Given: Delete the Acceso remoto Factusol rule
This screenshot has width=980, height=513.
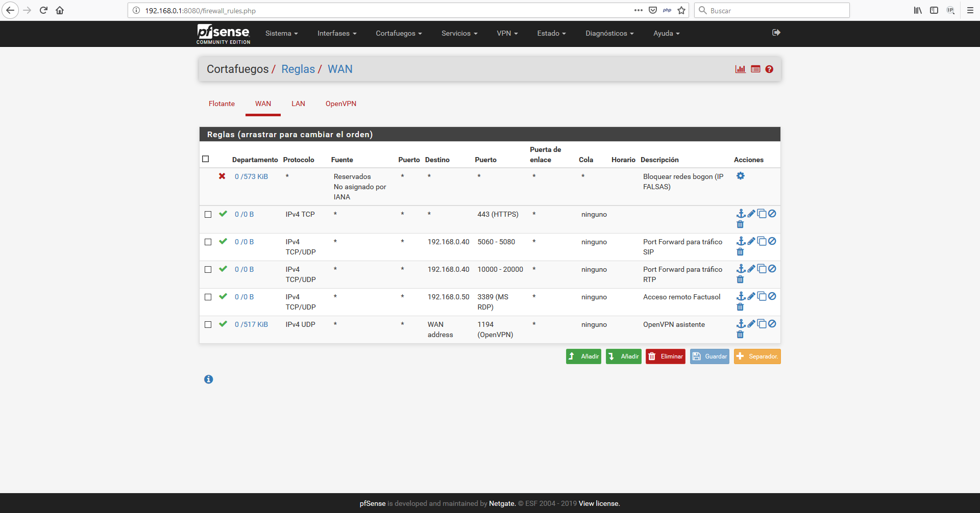Looking at the screenshot, I should (740, 307).
